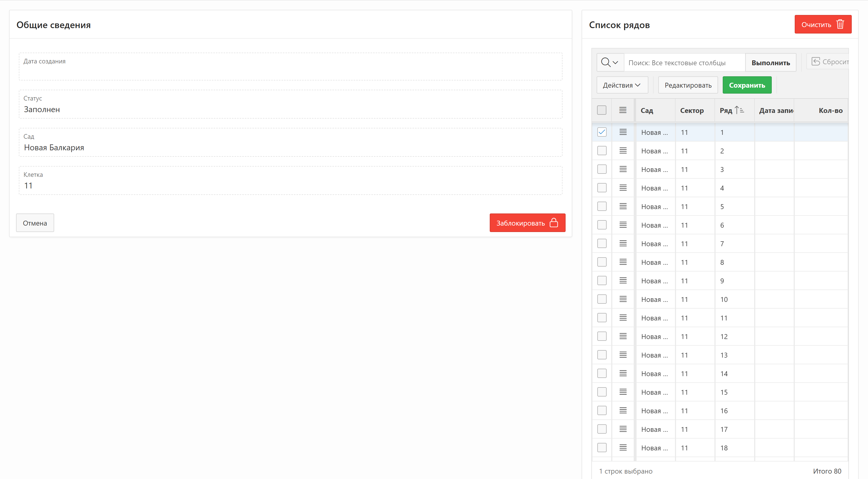This screenshot has height=479, width=868.
Task: Click the header row actions hamburger icon
Action: (623, 110)
